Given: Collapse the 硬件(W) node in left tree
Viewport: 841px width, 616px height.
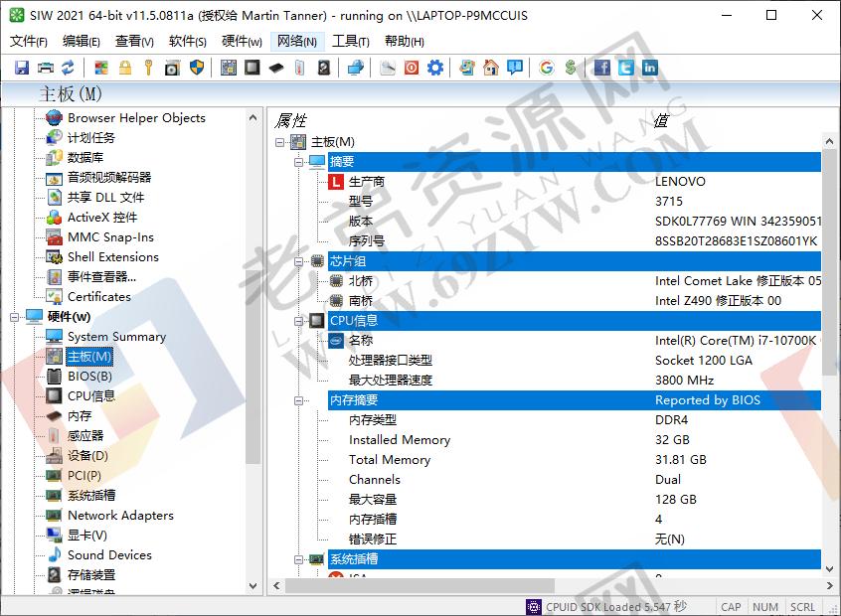Looking at the screenshot, I should tap(15, 317).
